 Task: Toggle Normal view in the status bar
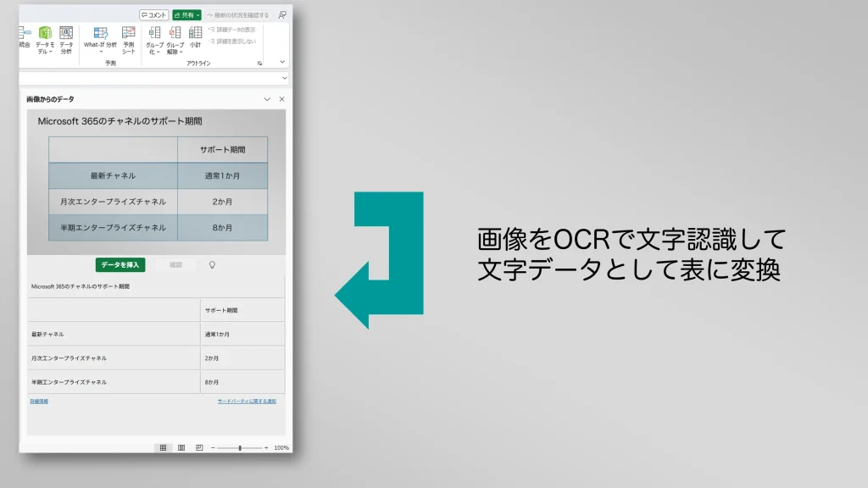coord(164,447)
